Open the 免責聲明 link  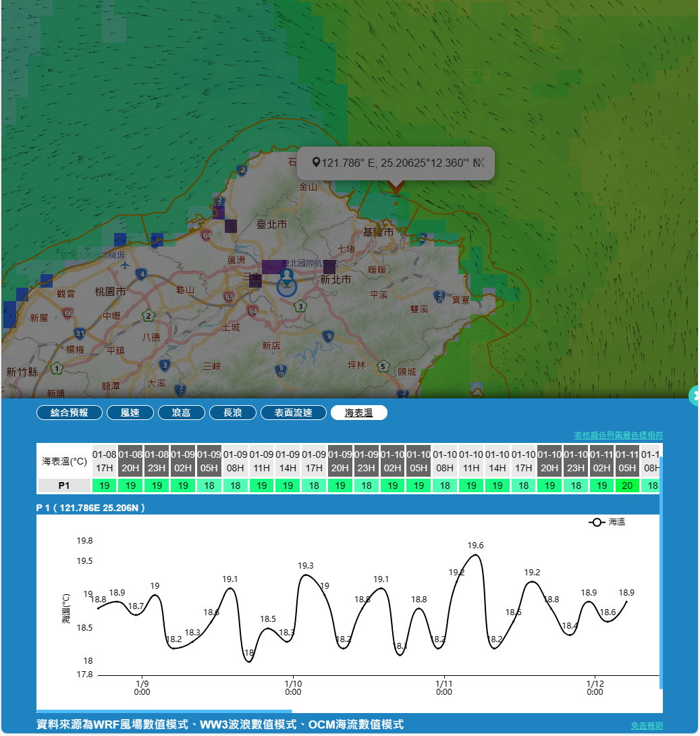click(646, 725)
